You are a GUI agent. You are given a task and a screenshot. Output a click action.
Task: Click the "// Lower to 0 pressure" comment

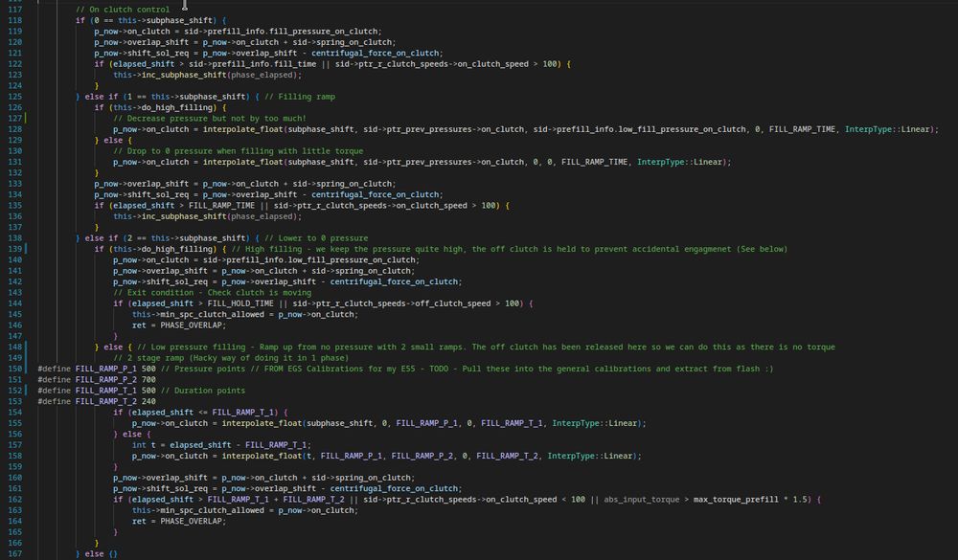click(x=316, y=238)
